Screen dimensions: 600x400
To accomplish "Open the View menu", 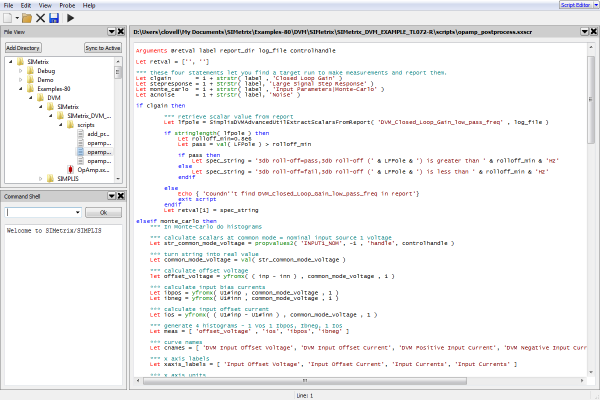I will point(45,5).
